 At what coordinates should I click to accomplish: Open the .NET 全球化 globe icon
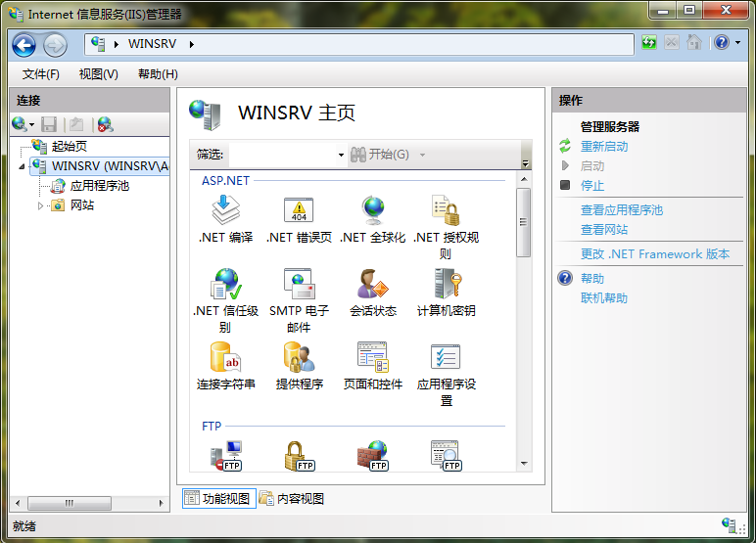point(373,210)
